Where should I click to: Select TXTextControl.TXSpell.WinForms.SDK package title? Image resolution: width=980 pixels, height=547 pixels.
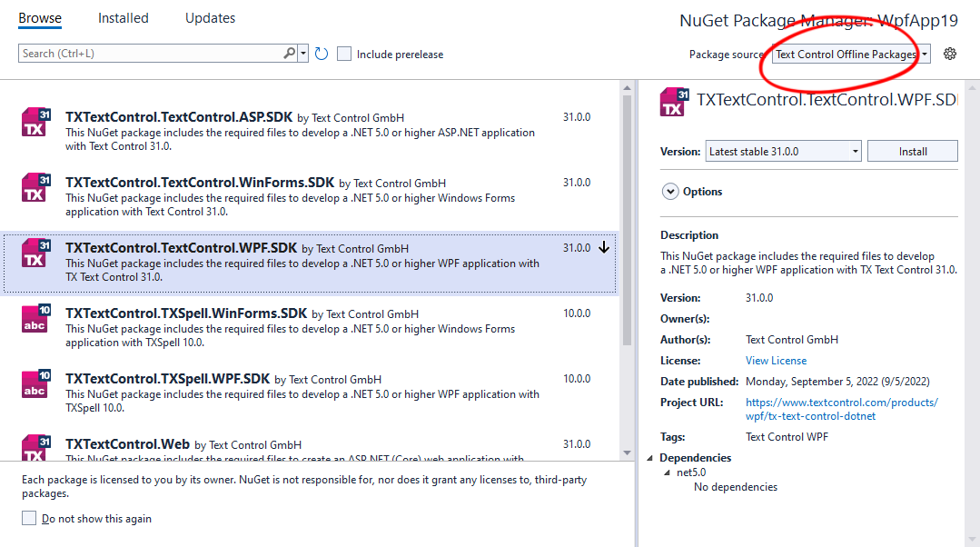pyautogui.click(x=186, y=313)
